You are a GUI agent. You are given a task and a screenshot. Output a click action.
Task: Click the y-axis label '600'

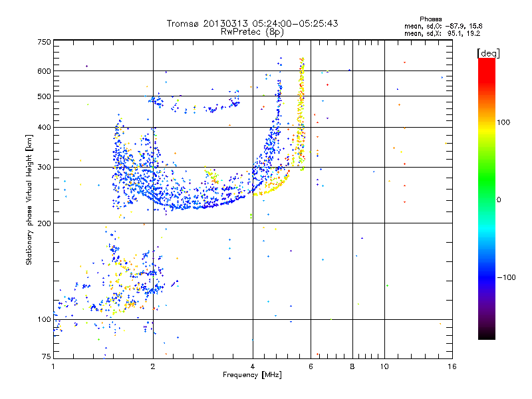pyautogui.click(x=44, y=71)
